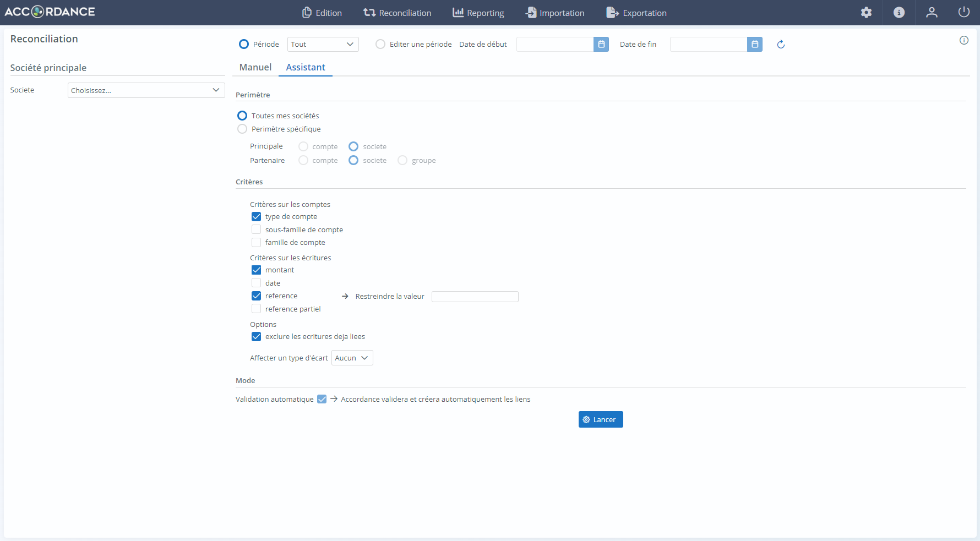Uncheck the montant checkbox
The image size is (980, 541).
257,270
